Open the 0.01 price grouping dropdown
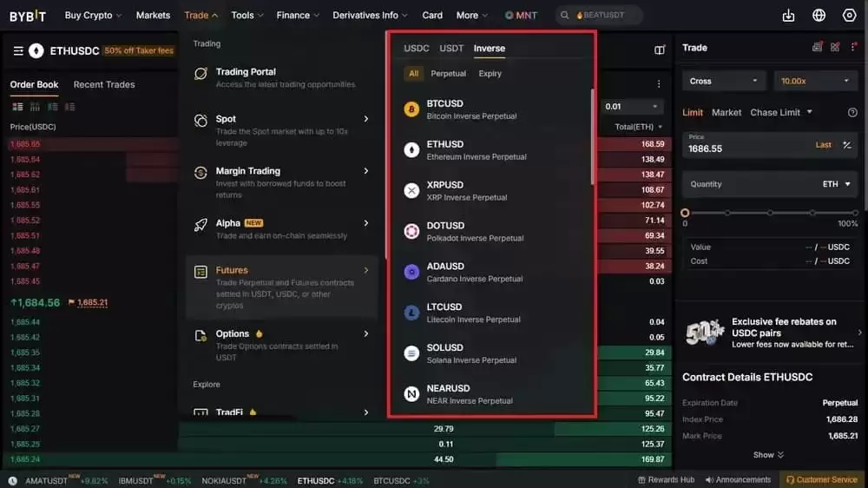 coord(632,106)
